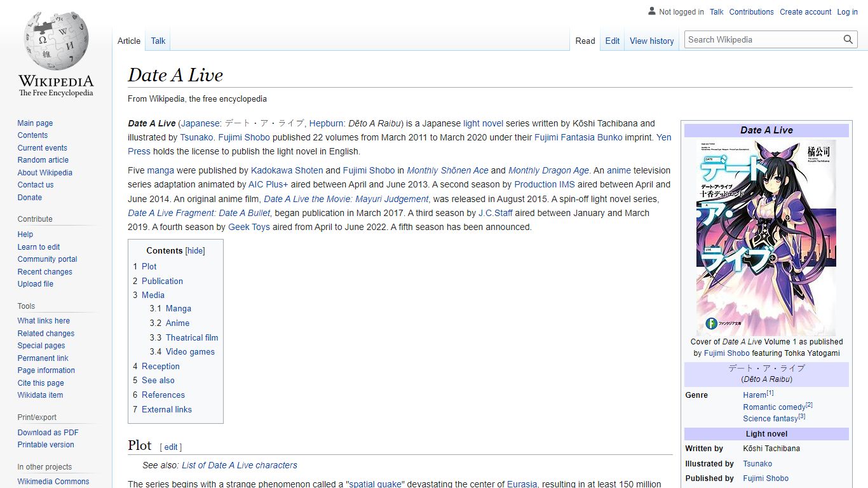868x488 pixels.
Task: Open Special pages
Action: coord(41,346)
